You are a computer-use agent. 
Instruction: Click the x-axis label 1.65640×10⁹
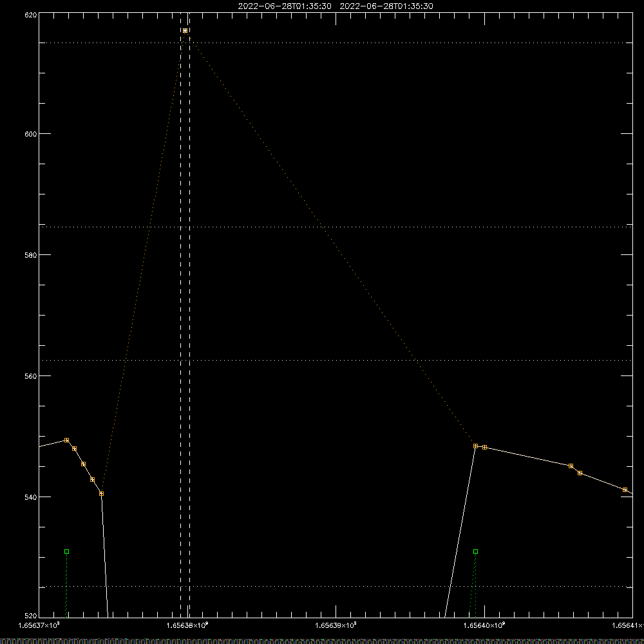click(x=484, y=625)
